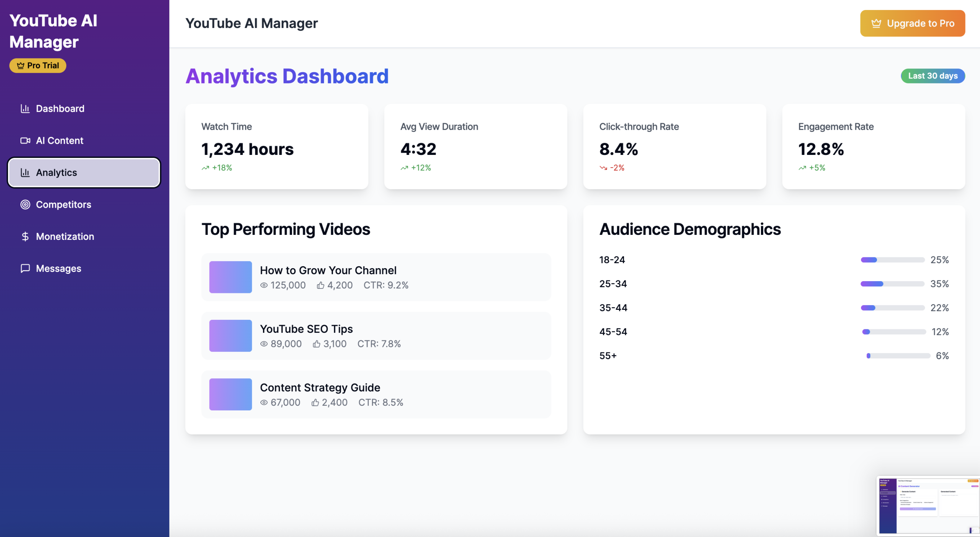The width and height of the screenshot is (980, 537).
Task: Click the CTR: 8.5% text
Action: coord(381,402)
